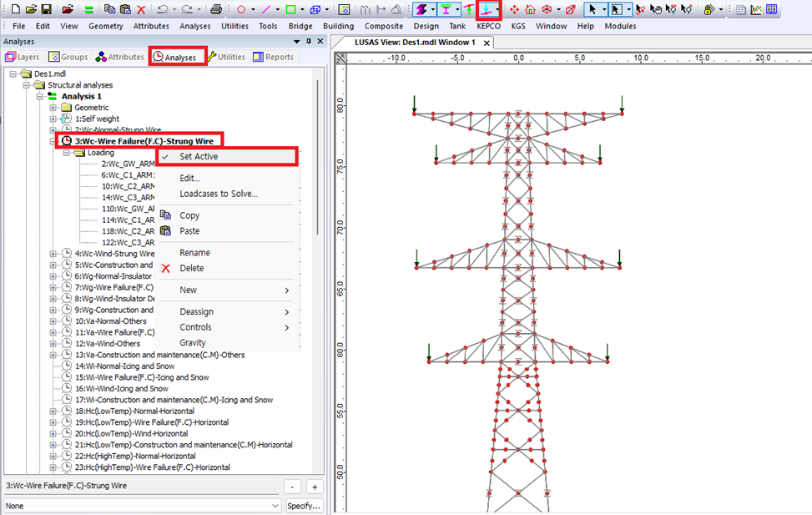Viewport: 812px width, 515px height.
Task: Switch to the Attributes panel tab
Action: point(119,57)
